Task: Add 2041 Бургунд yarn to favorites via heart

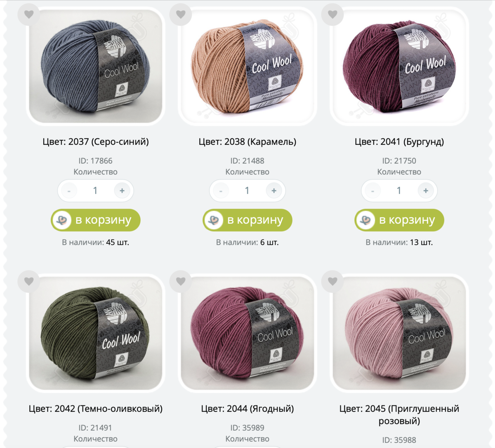Action: tap(332, 14)
